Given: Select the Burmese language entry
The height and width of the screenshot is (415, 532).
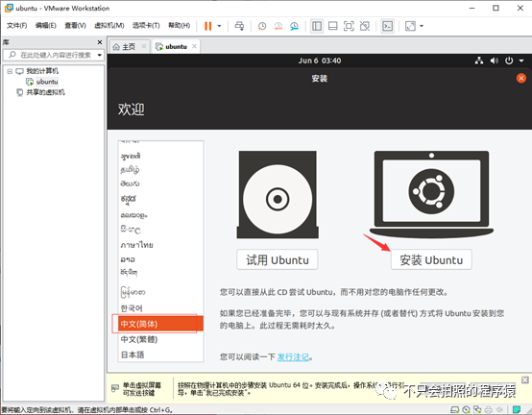Looking at the screenshot, I should (160, 292).
